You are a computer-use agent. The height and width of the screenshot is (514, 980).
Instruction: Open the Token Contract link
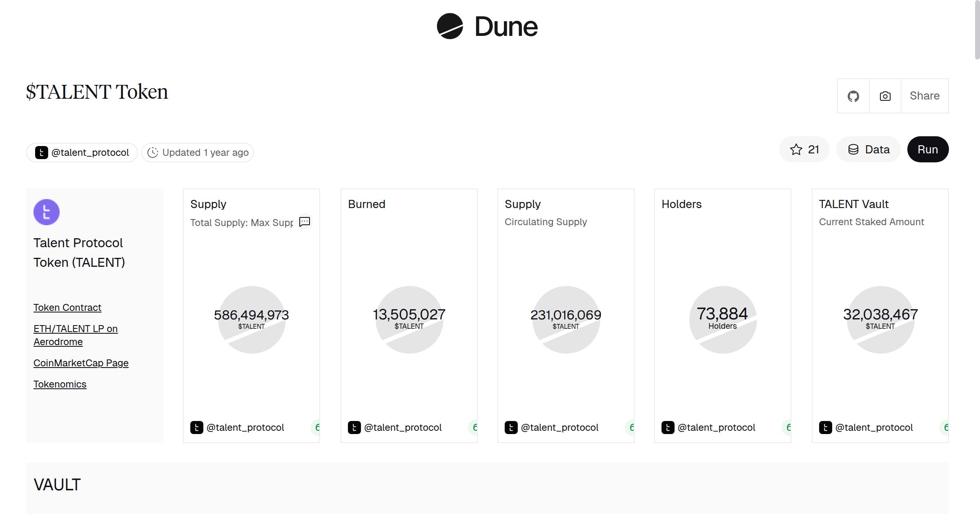67,307
